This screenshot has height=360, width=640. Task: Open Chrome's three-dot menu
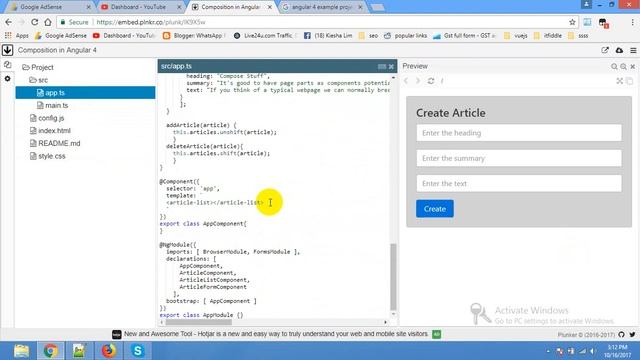tap(632, 22)
